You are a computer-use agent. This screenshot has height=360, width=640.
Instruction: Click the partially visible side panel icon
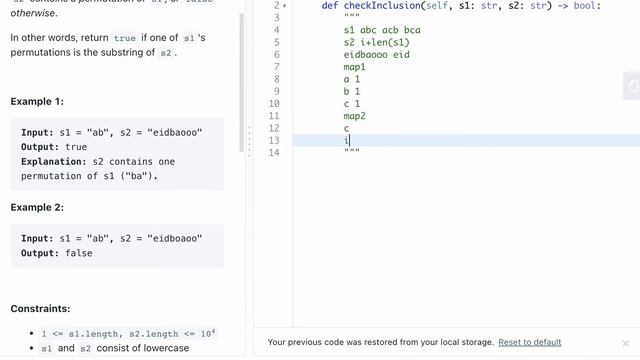click(632, 86)
